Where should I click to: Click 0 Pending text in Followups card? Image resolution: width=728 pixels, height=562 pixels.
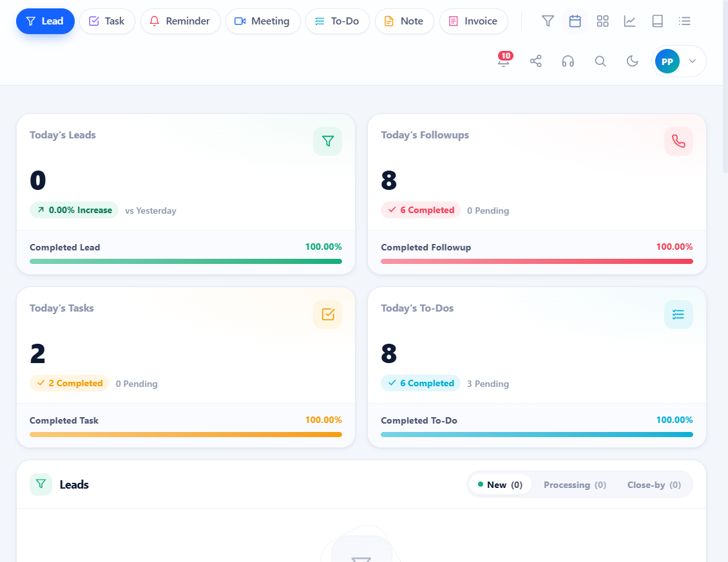[x=488, y=211]
